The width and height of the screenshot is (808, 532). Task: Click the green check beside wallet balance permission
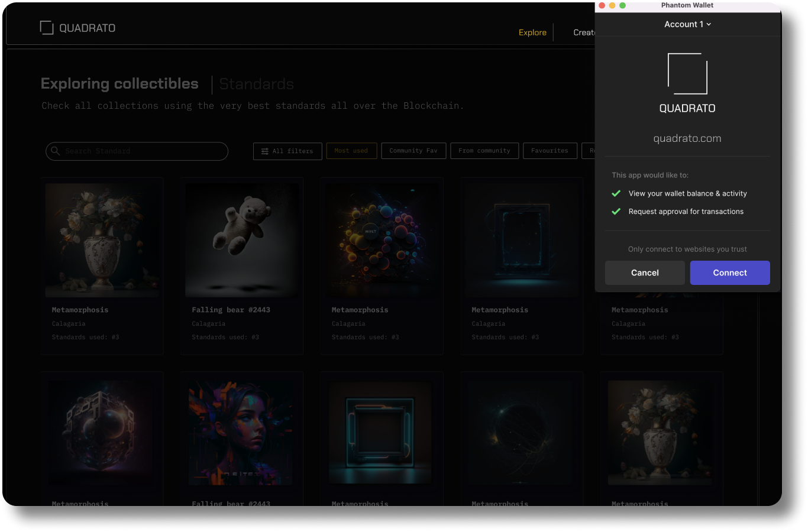616,193
